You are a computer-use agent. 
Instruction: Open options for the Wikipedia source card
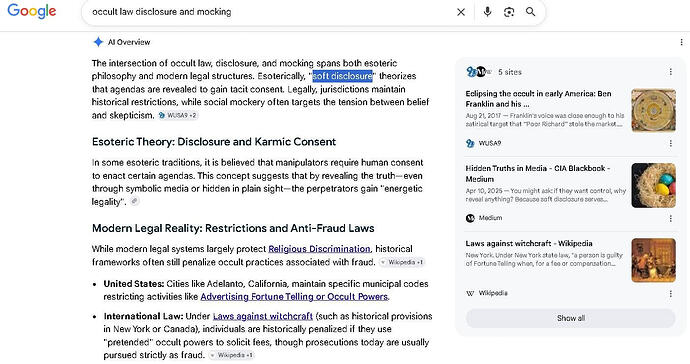(671, 293)
